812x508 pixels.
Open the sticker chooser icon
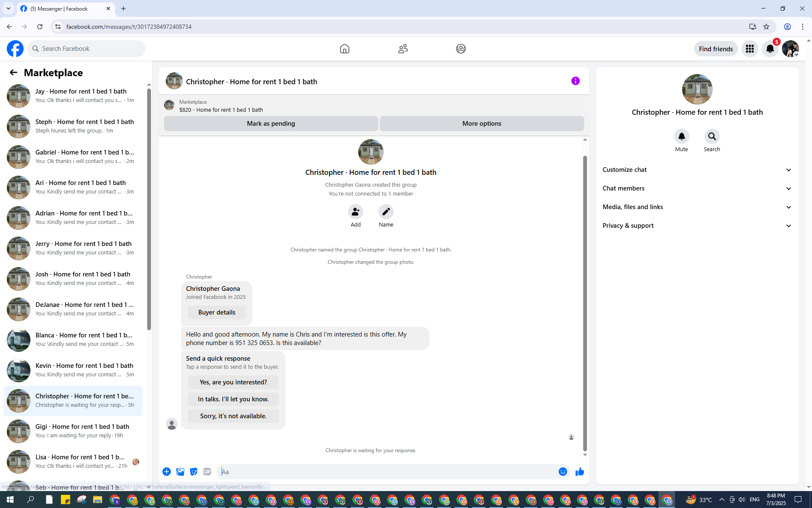click(194, 472)
